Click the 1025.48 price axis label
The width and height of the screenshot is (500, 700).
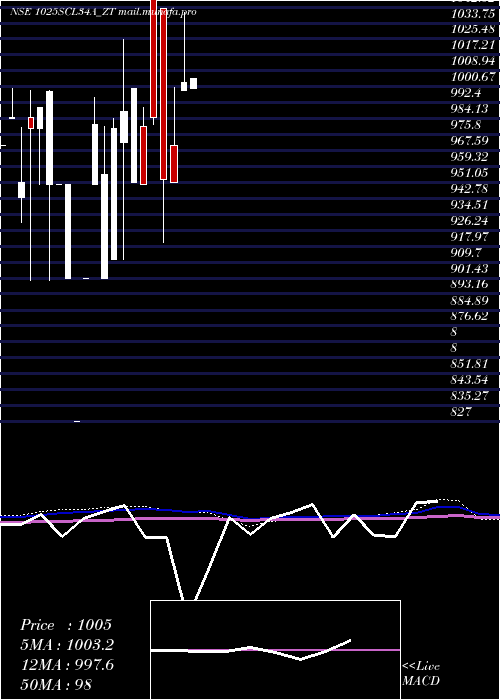pyautogui.click(x=473, y=29)
